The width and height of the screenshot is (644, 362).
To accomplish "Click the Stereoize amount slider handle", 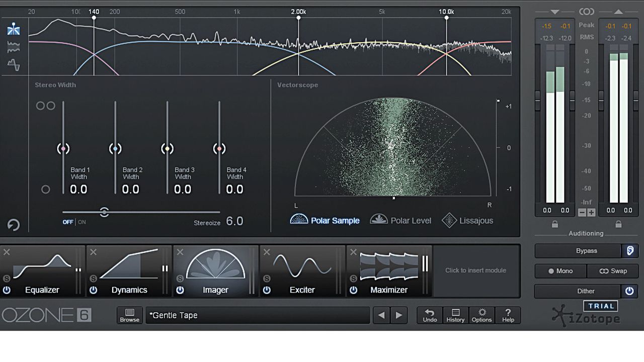I will click(104, 212).
